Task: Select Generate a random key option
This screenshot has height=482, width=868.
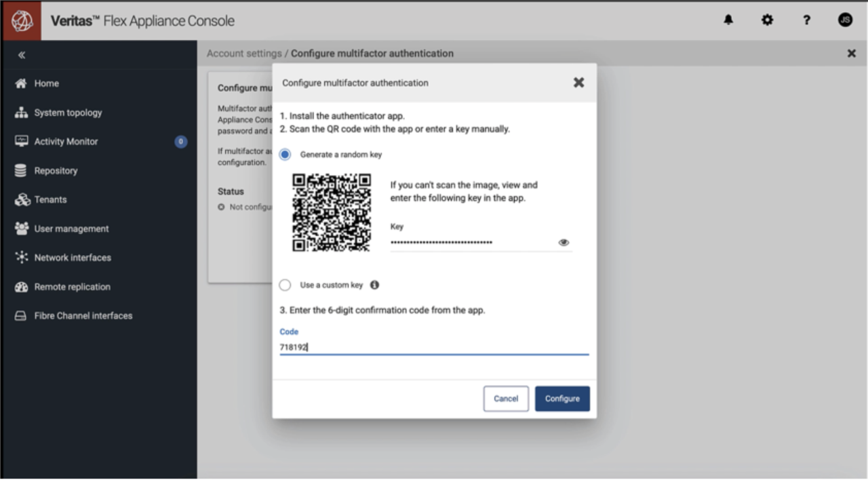Action: (x=285, y=155)
